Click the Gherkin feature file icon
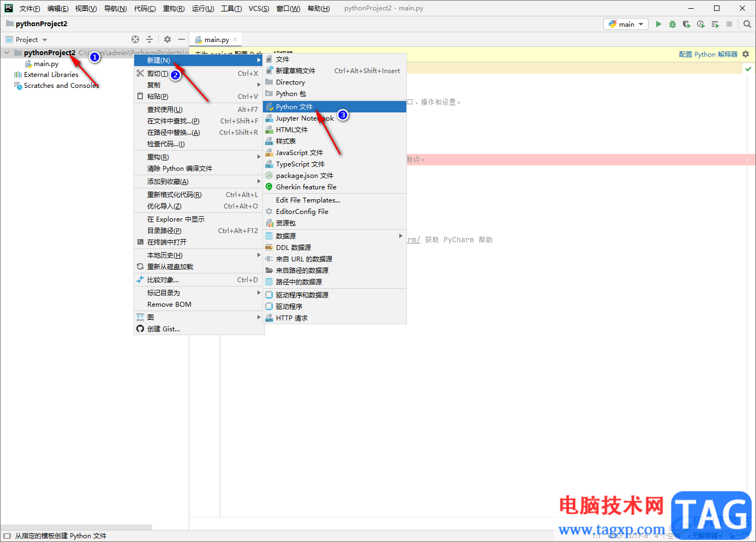Image resolution: width=756 pixels, height=542 pixels. [x=269, y=187]
